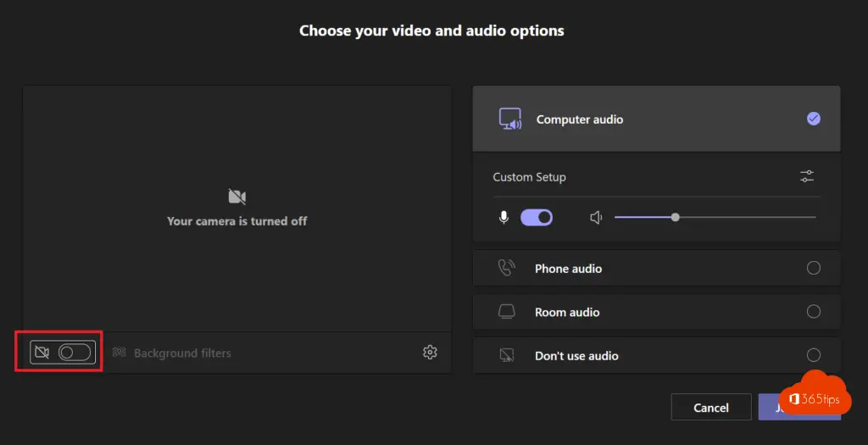Select the Room audio radio button

coord(813,312)
